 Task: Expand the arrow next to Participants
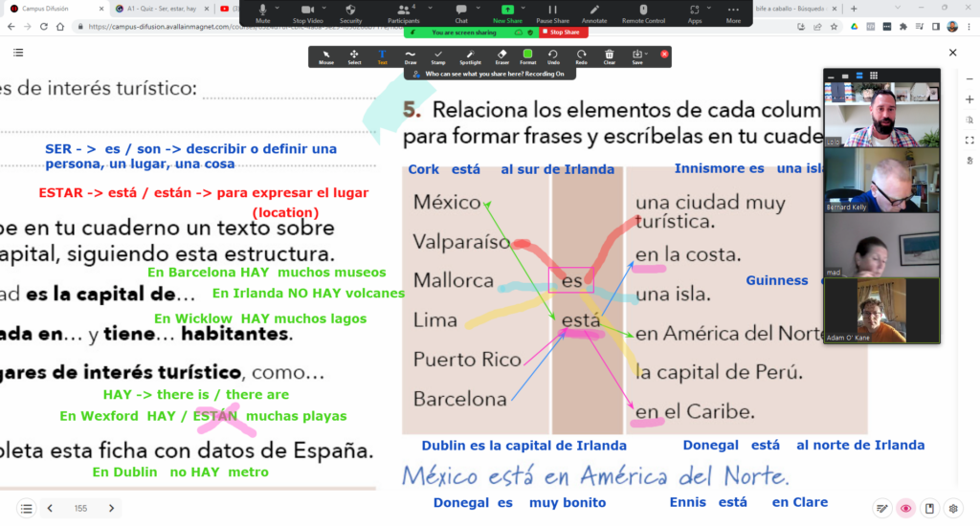click(432, 8)
